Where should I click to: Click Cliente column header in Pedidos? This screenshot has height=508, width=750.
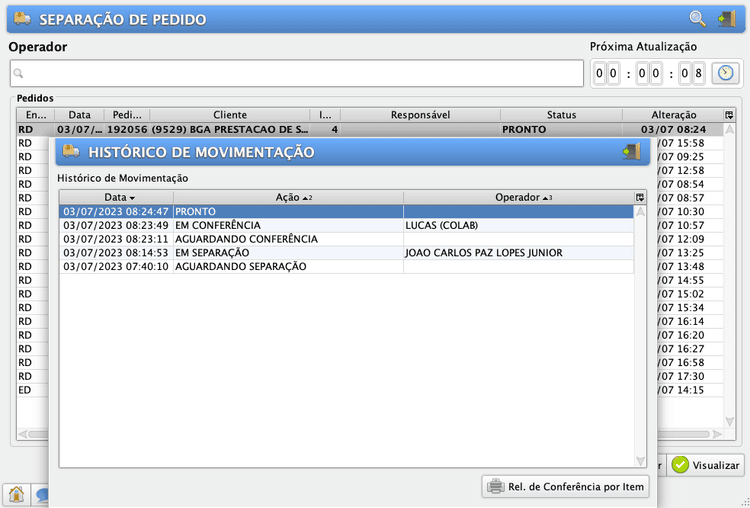click(230, 115)
